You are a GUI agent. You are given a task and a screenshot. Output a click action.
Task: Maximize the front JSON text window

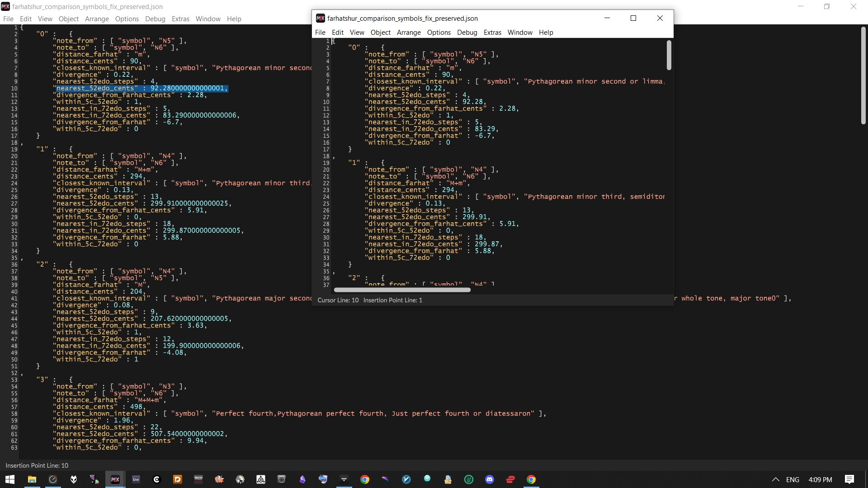click(633, 18)
